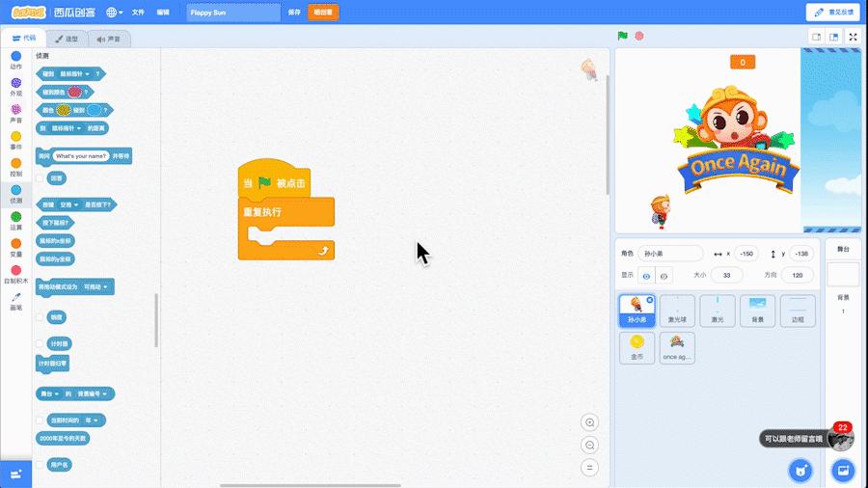Edit the sprite 方向 (direction) field

798,275
